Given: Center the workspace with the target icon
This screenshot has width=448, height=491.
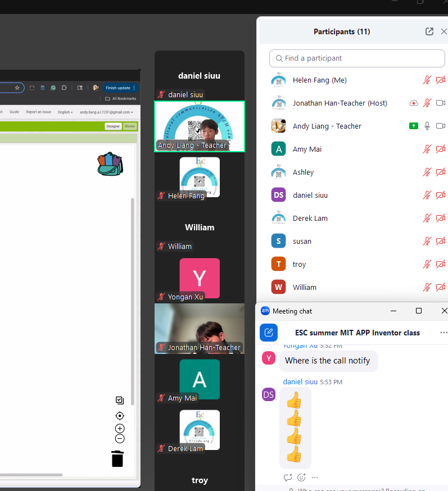Looking at the screenshot, I should (x=120, y=416).
